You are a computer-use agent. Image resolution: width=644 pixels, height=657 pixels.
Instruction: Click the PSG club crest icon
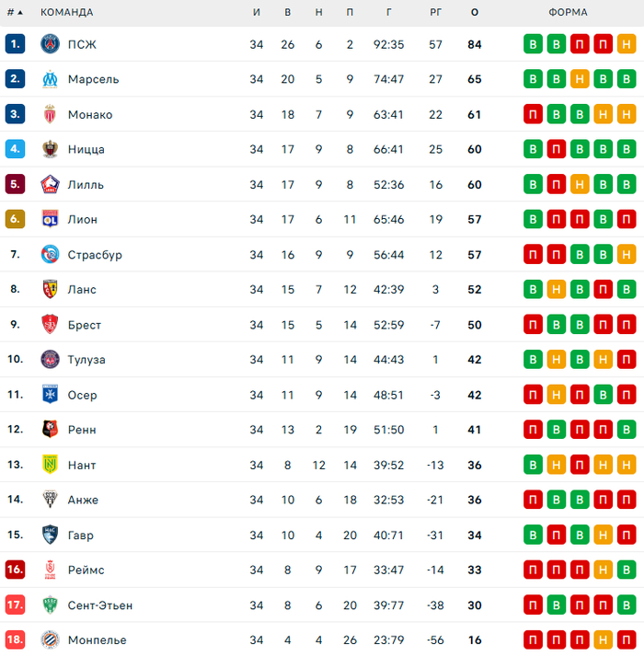(x=50, y=44)
